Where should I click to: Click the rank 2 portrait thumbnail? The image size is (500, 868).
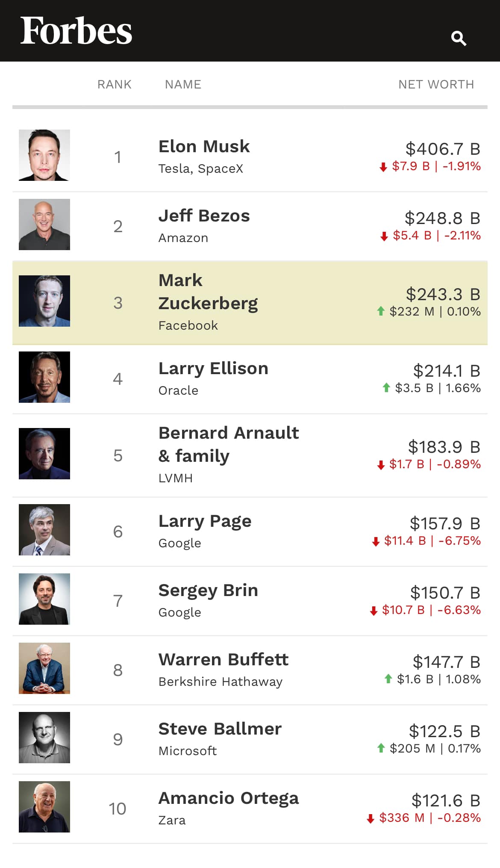44,224
